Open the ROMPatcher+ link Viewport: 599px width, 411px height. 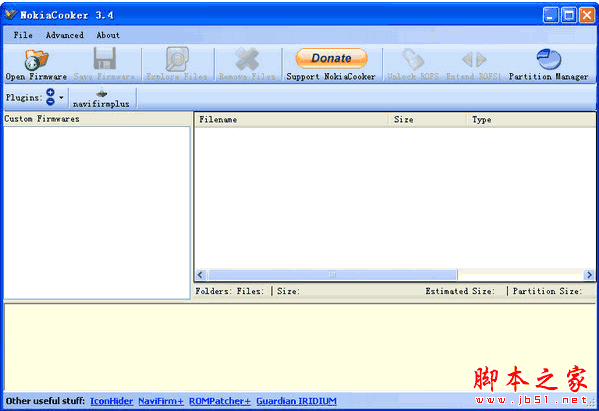[x=220, y=401]
